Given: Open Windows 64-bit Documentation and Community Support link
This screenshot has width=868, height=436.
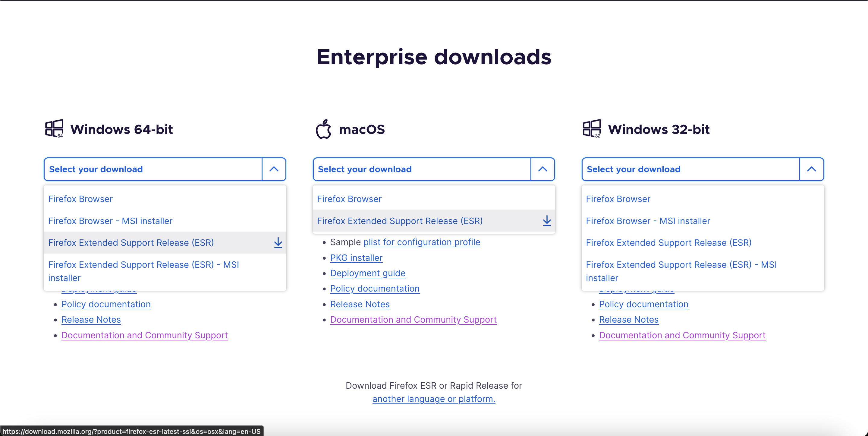Looking at the screenshot, I should [x=145, y=335].
